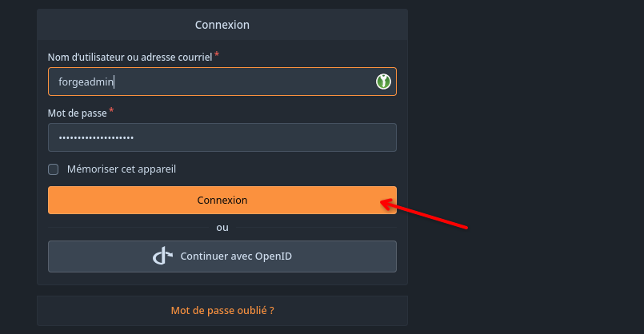Click the 'Mot de passe' field label
644x334 pixels.
(x=78, y=113)
